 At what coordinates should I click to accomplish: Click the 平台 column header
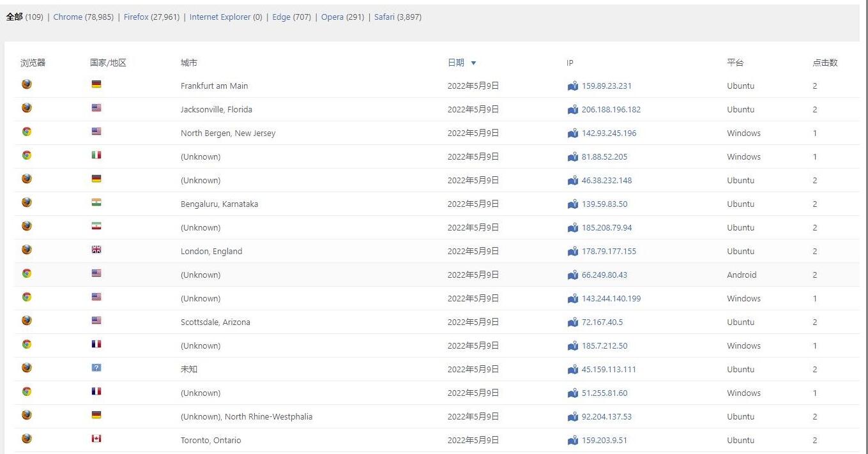[x=735, y=63]
